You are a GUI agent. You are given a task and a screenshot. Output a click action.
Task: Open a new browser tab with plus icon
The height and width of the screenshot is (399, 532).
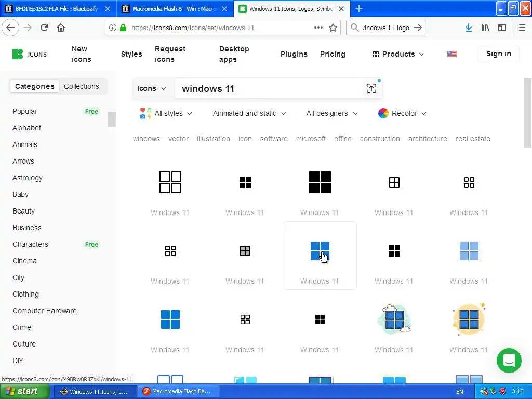pos(358,8)
